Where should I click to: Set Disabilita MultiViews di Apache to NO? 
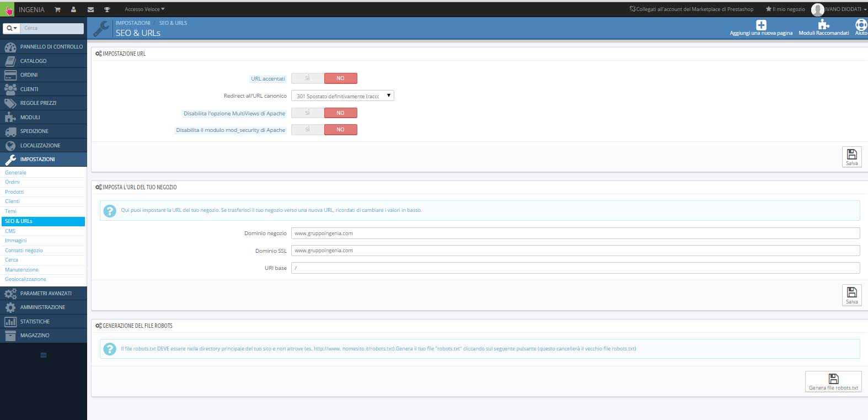click(x=341, y=113)
